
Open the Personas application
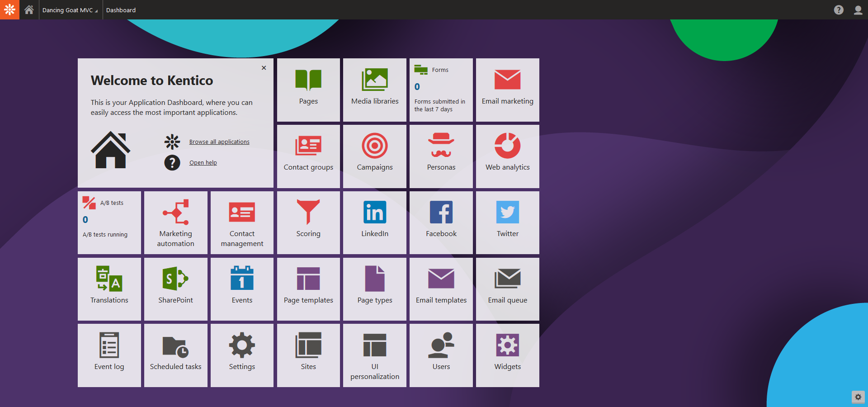coord(441,156)
